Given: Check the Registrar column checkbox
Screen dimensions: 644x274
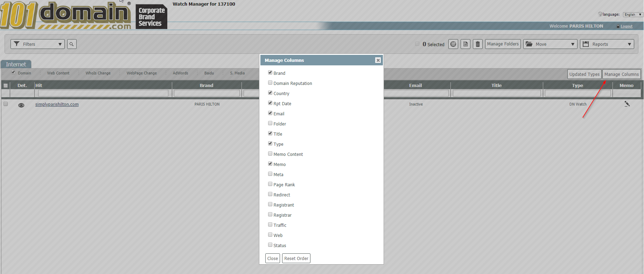Looking at the screenshot, I should (270, 215).
